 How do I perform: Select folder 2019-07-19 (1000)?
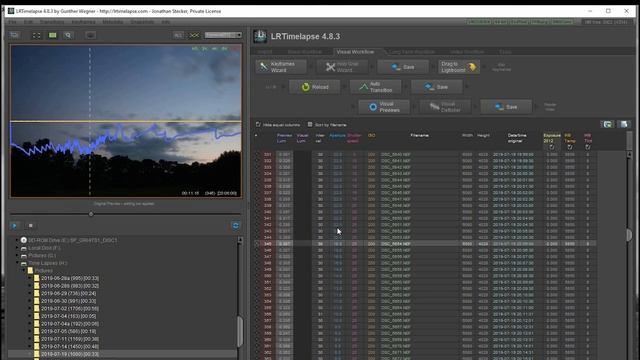pyautogui.click(x=70, y=354)
